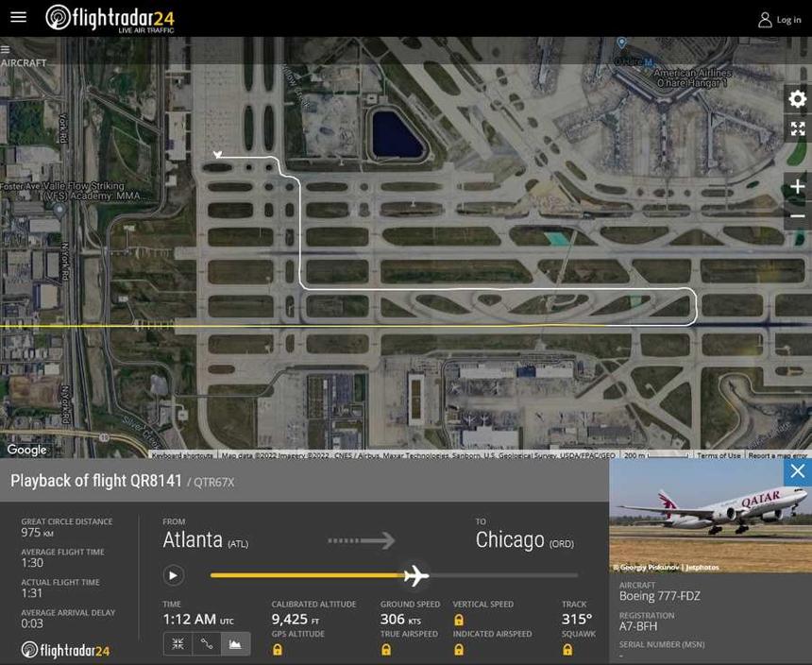
Task: Toggle the altitude graph button
Action: [236, 644]
